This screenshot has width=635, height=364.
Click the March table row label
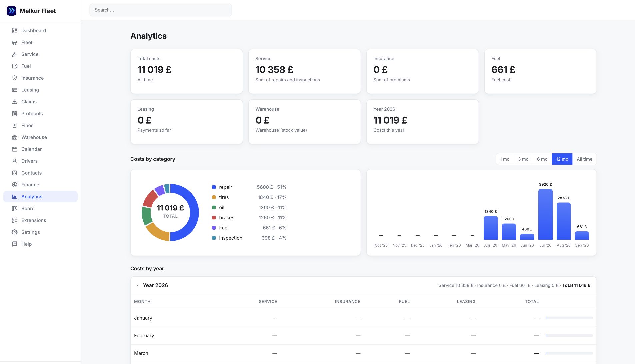tap(141, 353)
